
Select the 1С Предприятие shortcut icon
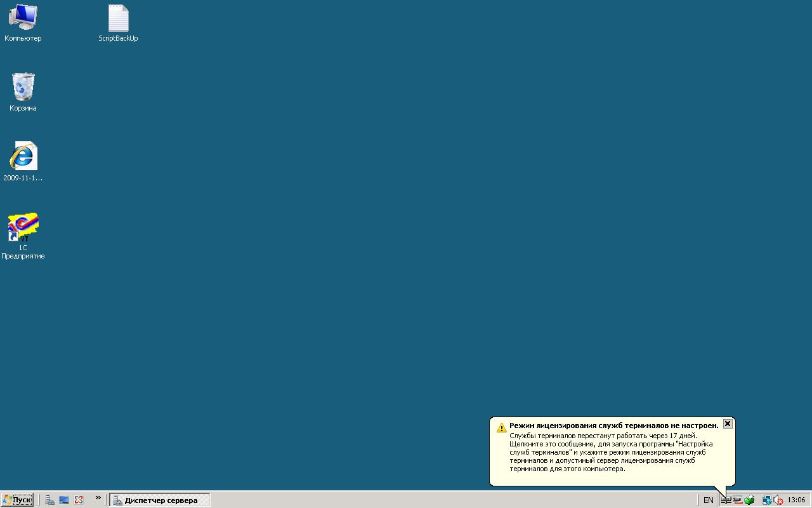[x=23, y=236]
